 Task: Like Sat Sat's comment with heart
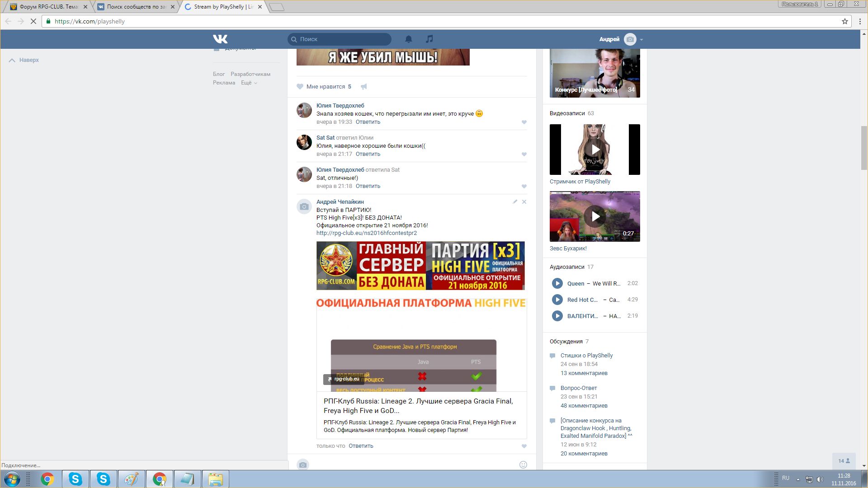pos(524,155)
